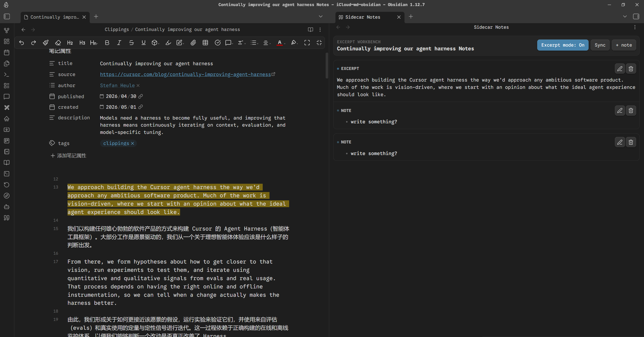
Task: Insert a table from toolbar
Action: pyautogui.click(x=205, y=43)
